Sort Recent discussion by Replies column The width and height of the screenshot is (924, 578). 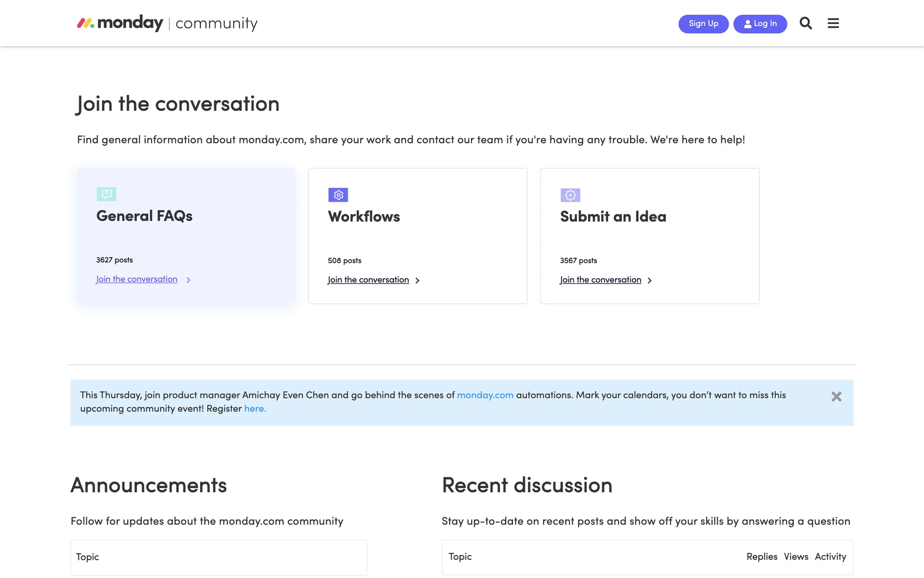pos(761,556)
